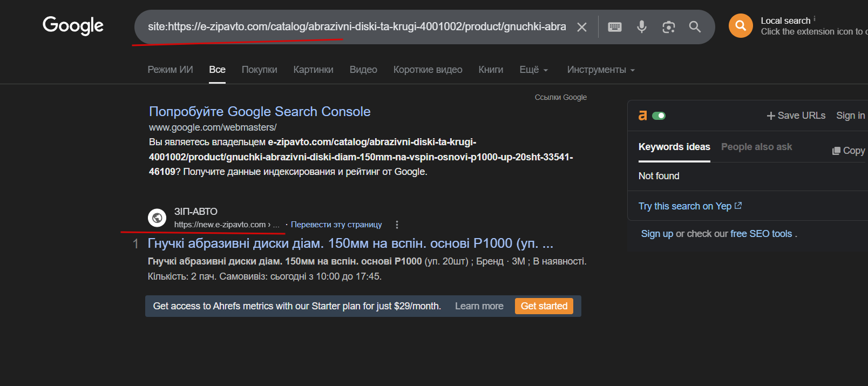Click Ссылки Google label
The image size is (868, 386).
pyautogui.click(x=560, y=97)
